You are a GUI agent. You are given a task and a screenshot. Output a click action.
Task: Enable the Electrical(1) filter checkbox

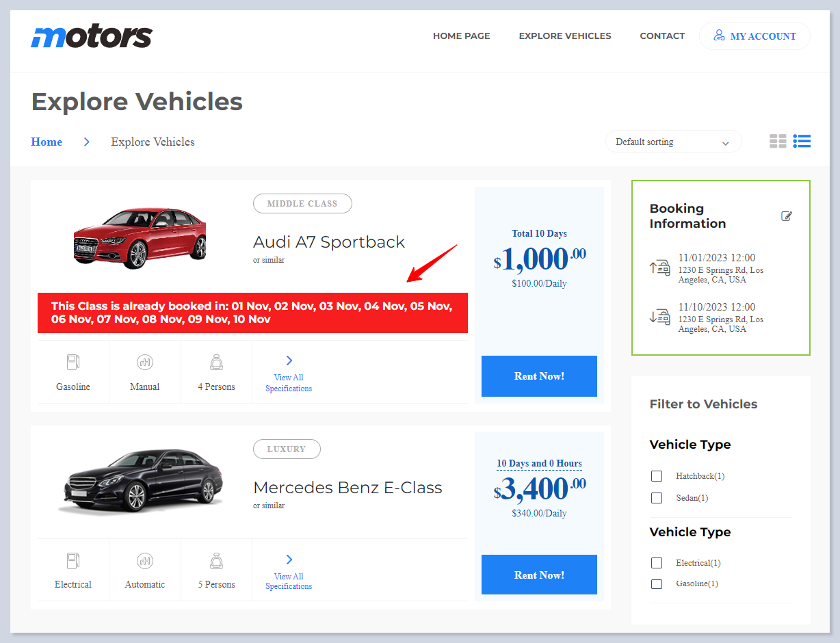click(x=657, y=563)
